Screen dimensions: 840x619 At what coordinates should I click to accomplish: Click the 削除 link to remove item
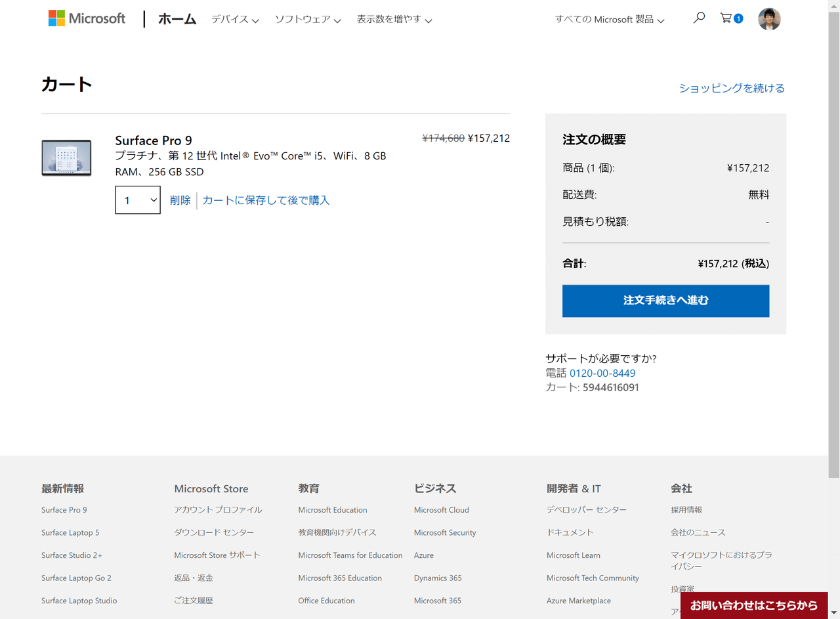pos(180,200)
